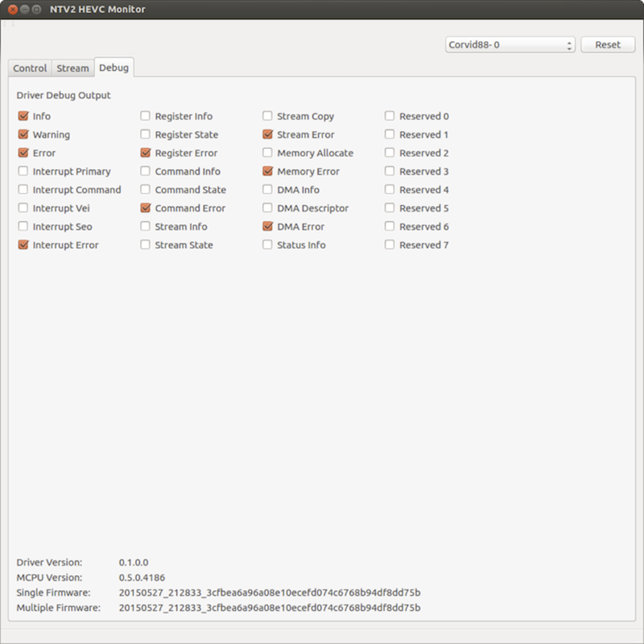Switch to the Stream tab
The height and width of the screenshot is (644, 644).
pos(72,68)
